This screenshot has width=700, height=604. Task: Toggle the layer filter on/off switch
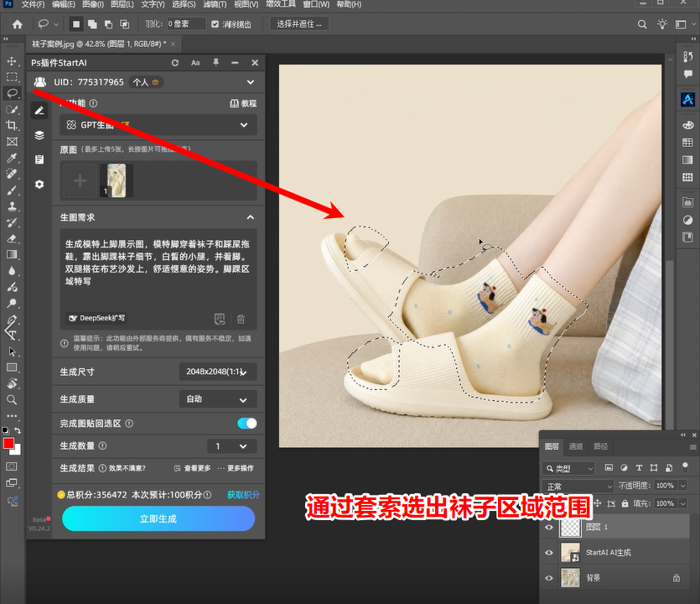tap(685, 467)
